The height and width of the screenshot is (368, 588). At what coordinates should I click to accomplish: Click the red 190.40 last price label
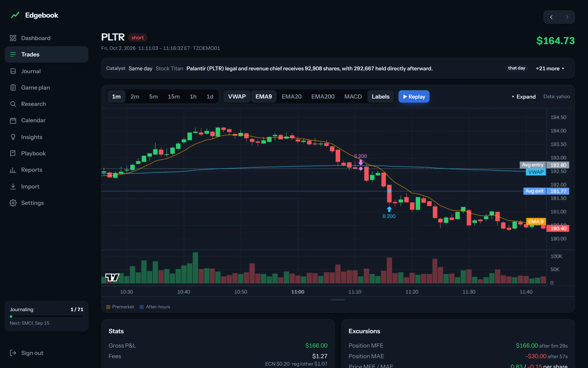pos(558,228)
